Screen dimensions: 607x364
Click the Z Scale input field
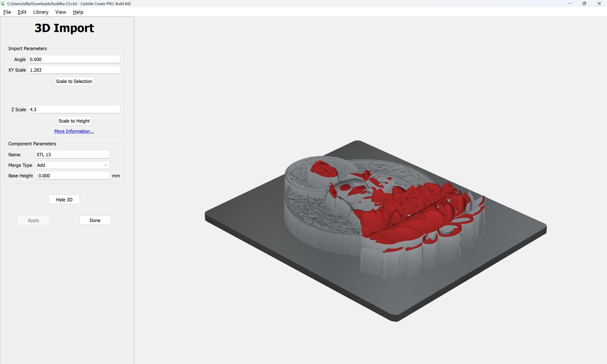point(74,109)
